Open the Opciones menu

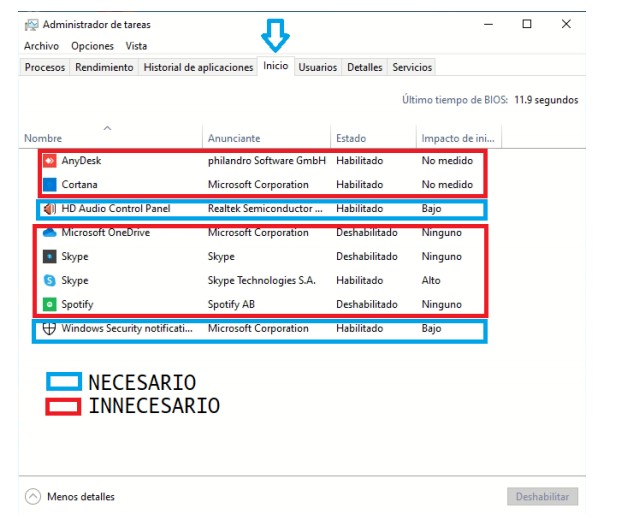point(92,46)
